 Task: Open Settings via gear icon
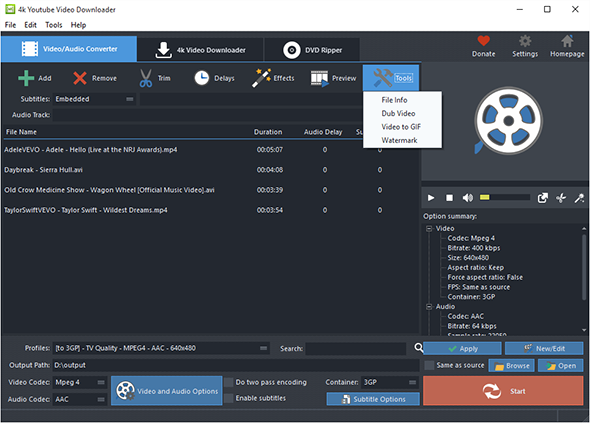[525, 46]
